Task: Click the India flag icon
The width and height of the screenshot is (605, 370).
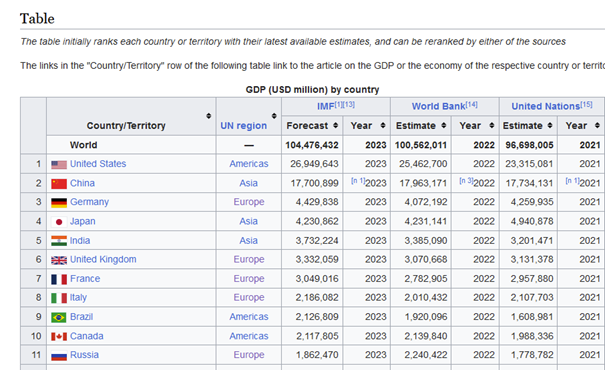Action: (59, 241)
